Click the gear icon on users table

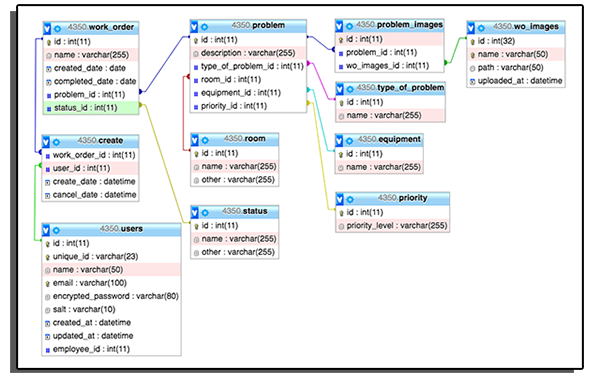pyautogui.click(x=56, y=230)
